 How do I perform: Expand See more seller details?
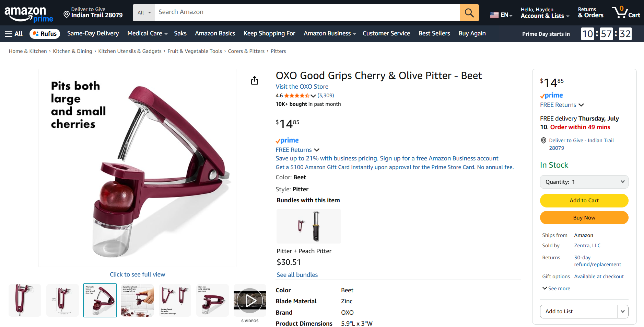click(556, 289)
